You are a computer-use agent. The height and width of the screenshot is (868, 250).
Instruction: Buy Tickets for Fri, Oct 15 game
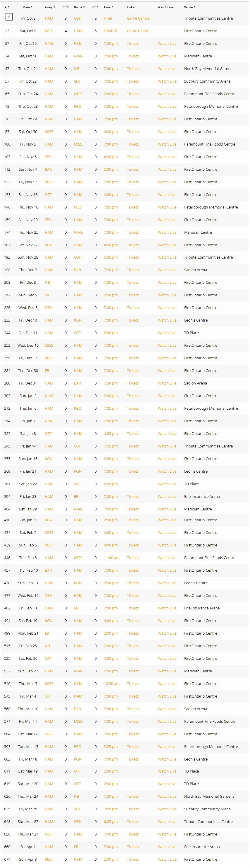[x=132, y=43]
